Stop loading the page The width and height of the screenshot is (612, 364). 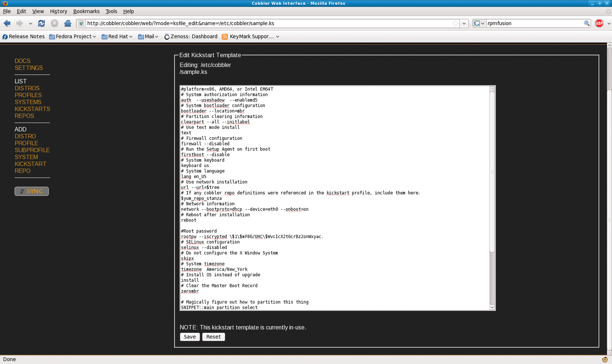click(x=54, y=23)
